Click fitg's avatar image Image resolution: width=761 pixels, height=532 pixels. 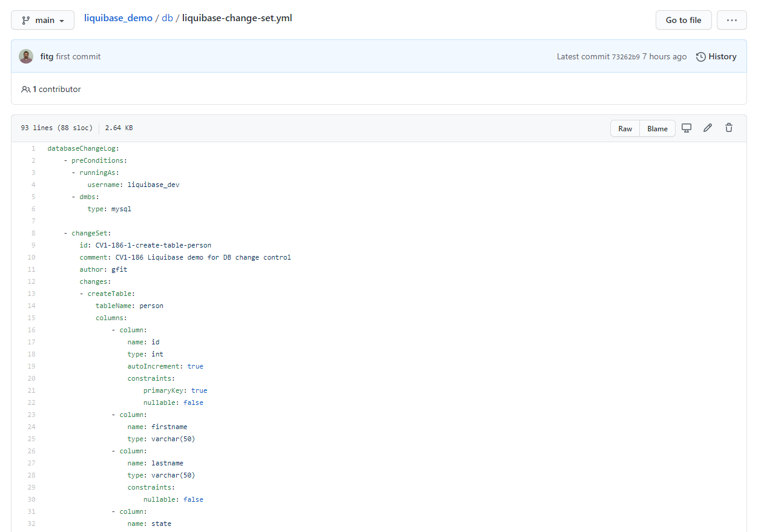26,56
